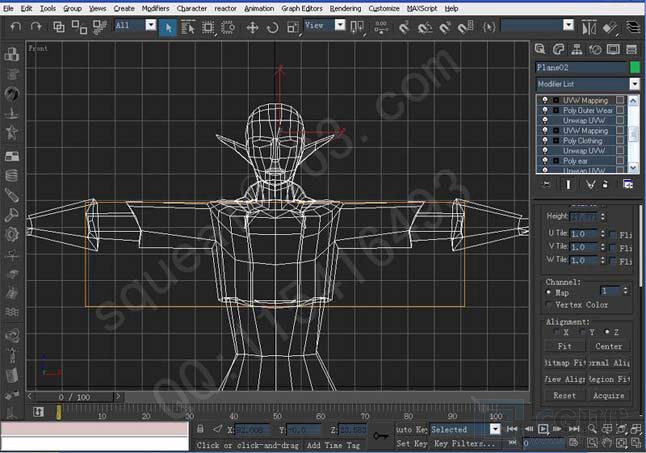This screenshot has height=453, width=646.
Task: Open the Layer Manager icon
Action: tap(632, 28)
